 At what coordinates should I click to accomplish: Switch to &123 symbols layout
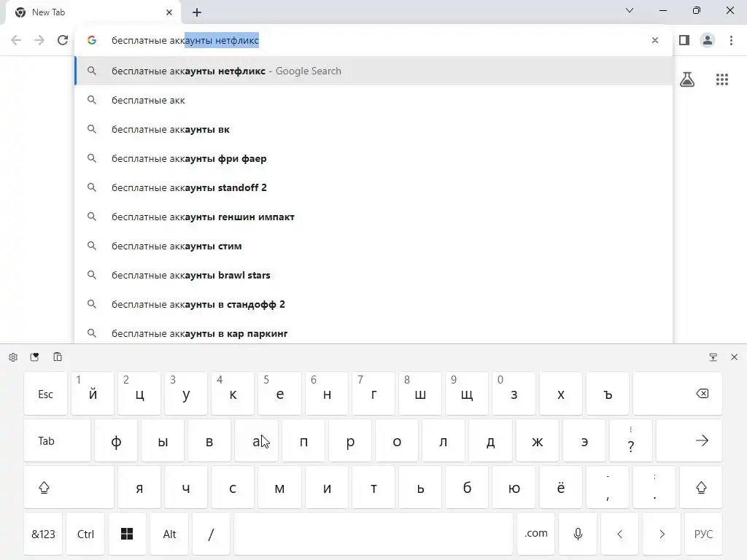pyautogui.click(x=43, y=534)
